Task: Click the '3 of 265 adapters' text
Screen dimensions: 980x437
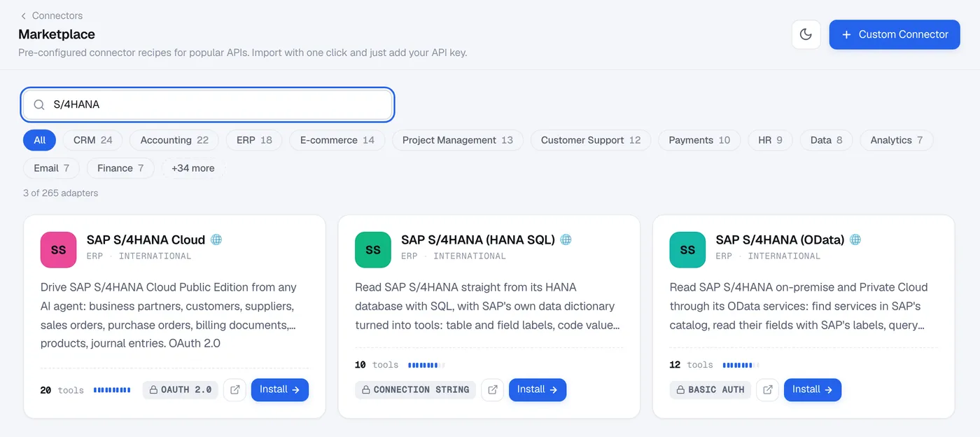Action: point(61,193)
